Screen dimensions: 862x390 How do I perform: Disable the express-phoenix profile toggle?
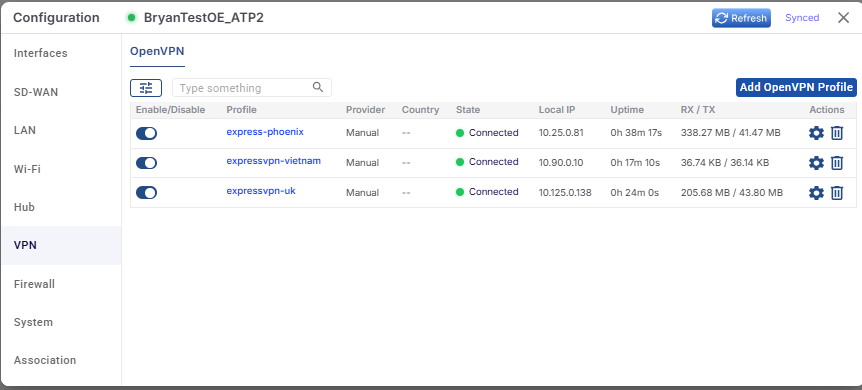click(146, 133)
